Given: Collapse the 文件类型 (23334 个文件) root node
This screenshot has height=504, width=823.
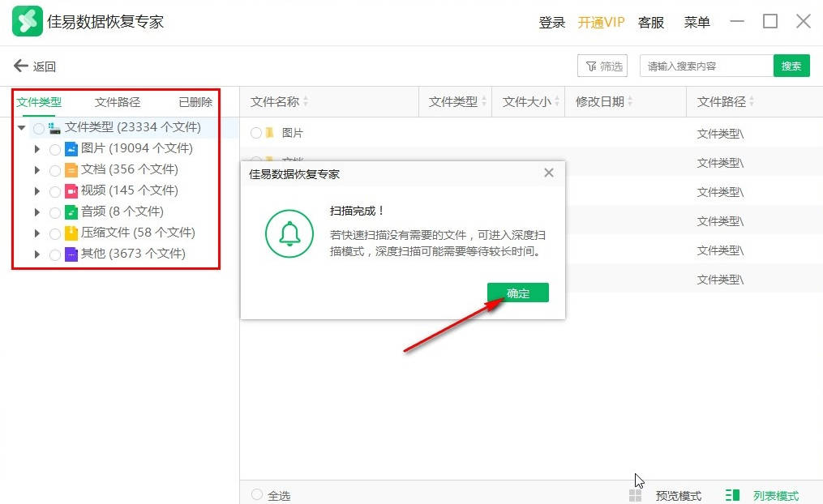Looking at the screenshot, I should (22, 127).
